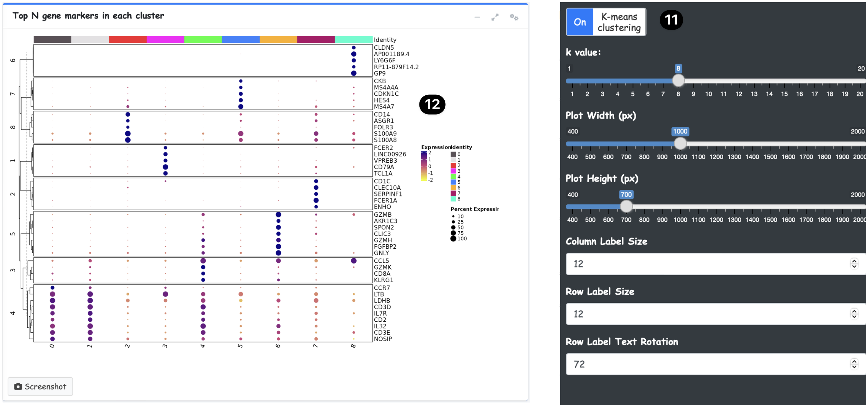Click the red Identity 2 color bar
This screenshot has height=405, width=868.
point(127,39)
